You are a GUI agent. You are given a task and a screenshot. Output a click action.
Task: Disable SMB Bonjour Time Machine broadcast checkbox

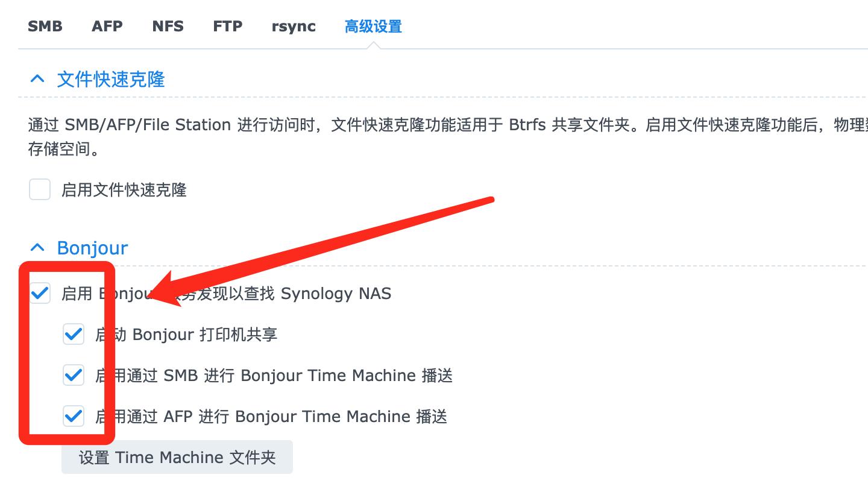pos(74,376)
